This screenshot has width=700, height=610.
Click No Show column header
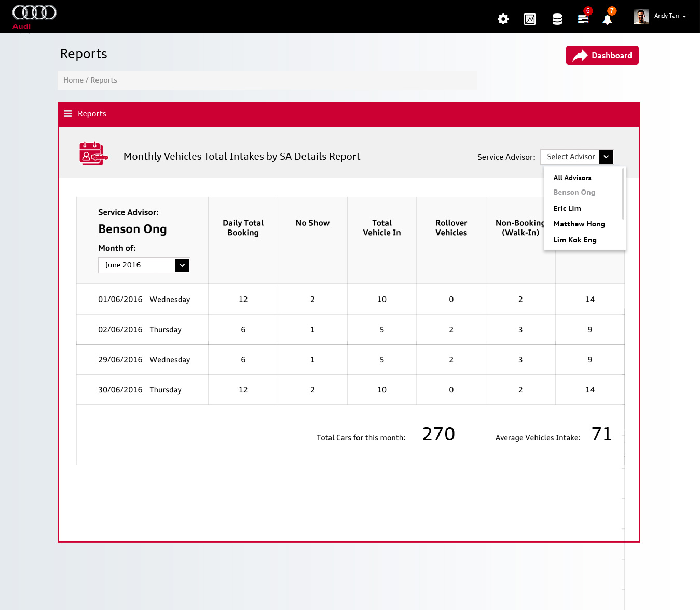pos(312,223)
